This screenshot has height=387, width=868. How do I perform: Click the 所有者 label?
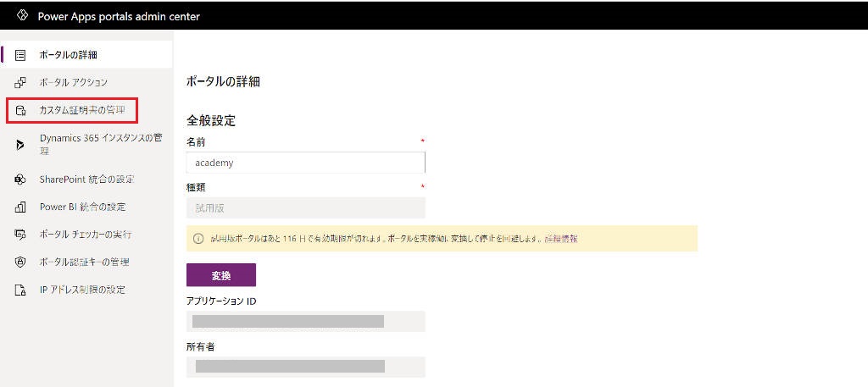201,346
